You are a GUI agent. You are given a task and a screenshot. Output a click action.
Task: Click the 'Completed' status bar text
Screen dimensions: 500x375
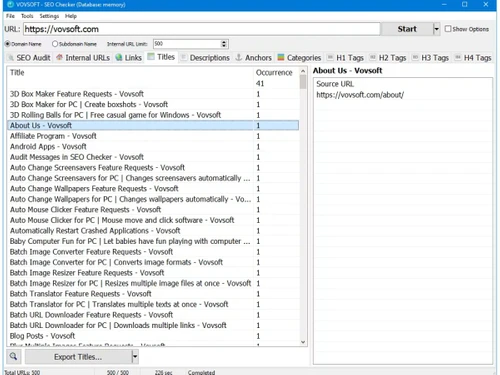tap(201, 372)
